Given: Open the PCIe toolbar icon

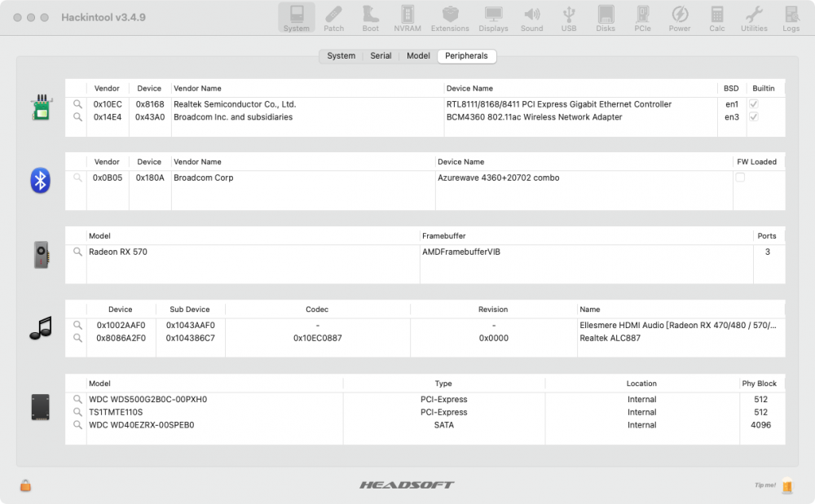Looking at the screenshot, I should (x=642, y=19).
